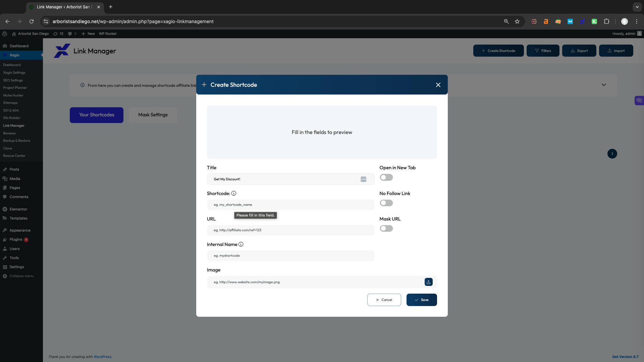Expand the info banner chevron
This screenshot has width=644, height=362.
(x=604, y=85)
